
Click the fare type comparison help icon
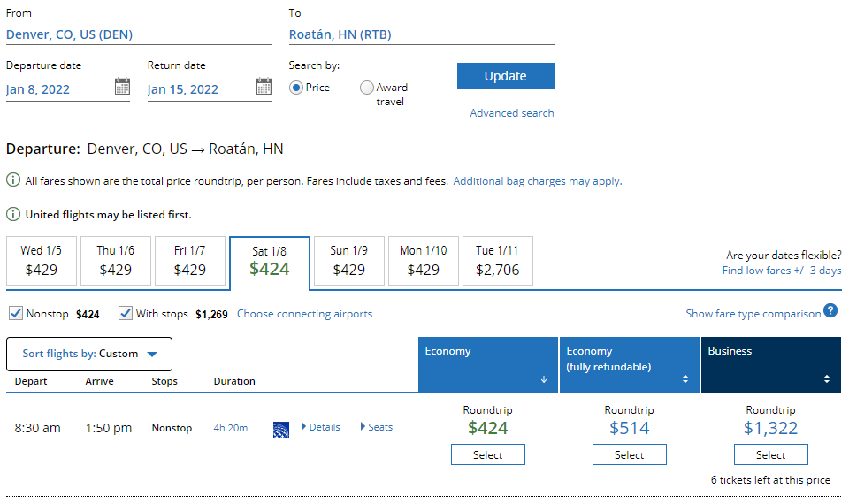pos(830,311)
